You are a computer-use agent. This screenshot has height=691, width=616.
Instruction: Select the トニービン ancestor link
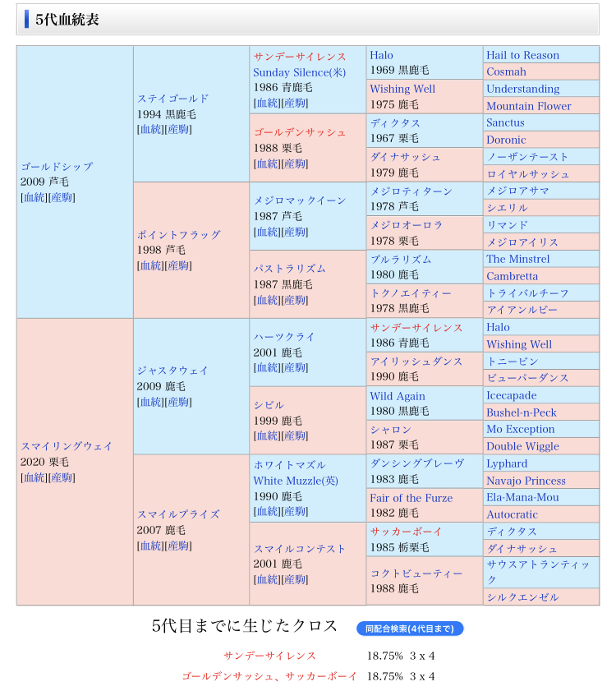[512, 362]
